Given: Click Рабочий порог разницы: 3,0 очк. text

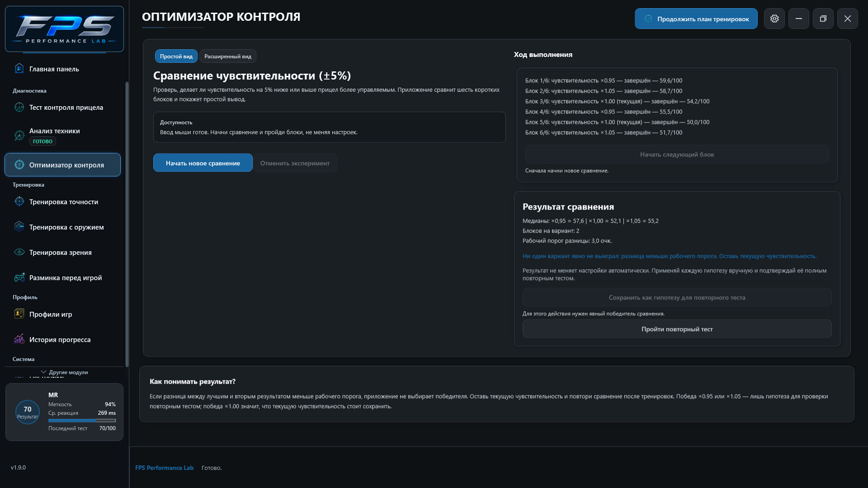Looking at the screenshot, I should click(567, 241).
